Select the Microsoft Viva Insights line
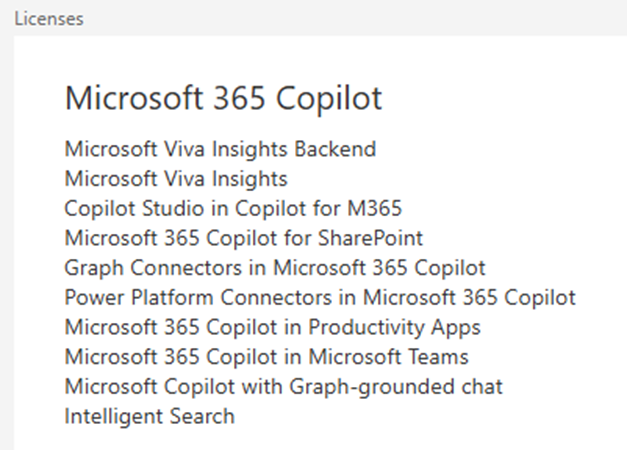The height and width of the screenshot is (450, 627). tap(176, 179)
